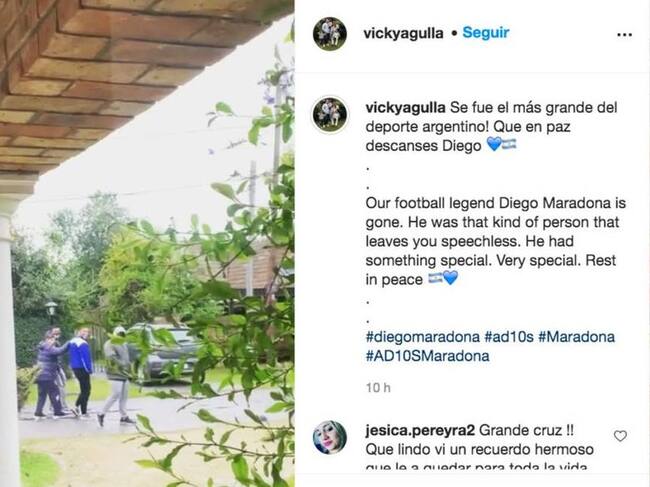The width and height of the screenshot is (650, 487).
Task: Click the 10 h post timestamp
Action: pos(378,388)
